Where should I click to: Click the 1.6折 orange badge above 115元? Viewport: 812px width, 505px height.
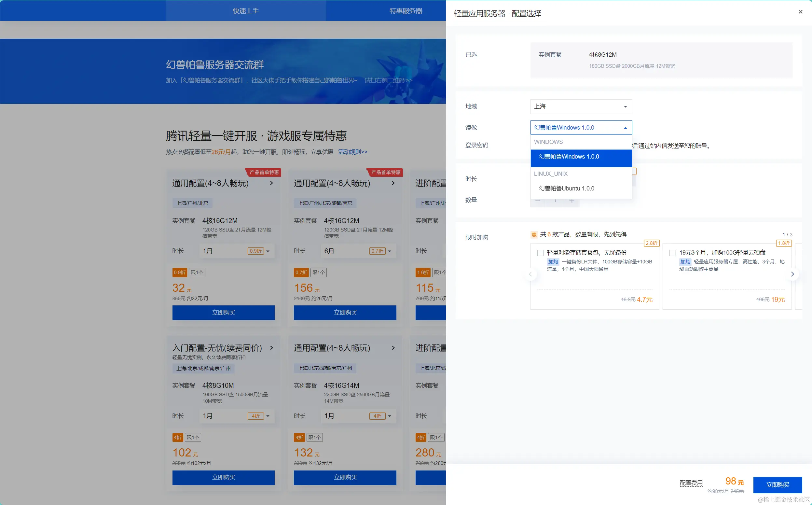pyautogui.click(x=422, y=273)
